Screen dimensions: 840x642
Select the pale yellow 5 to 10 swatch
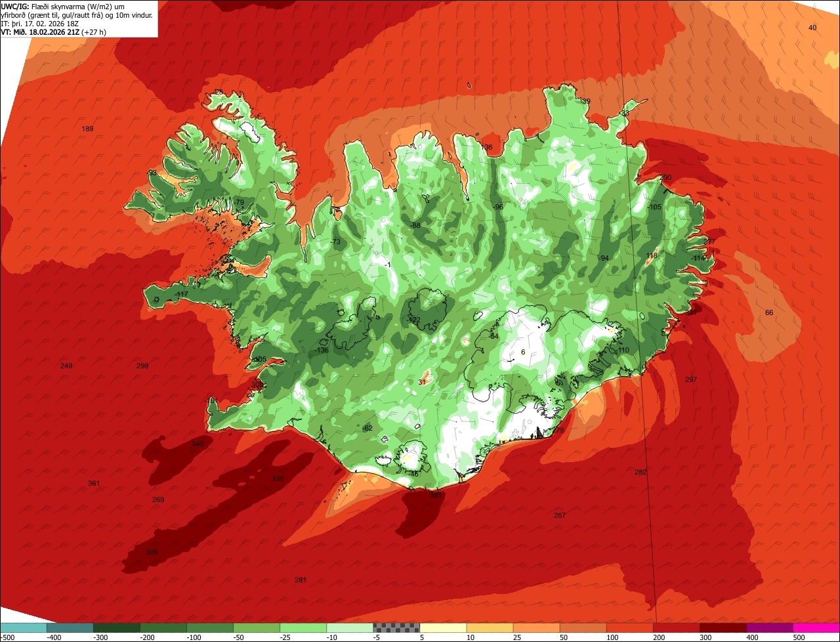pos(443,628)
